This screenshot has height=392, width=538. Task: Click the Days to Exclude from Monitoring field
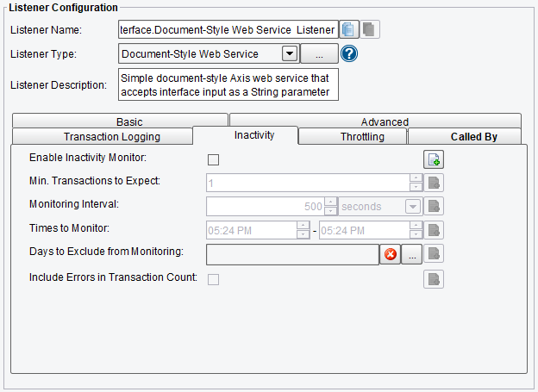pyautogui.click(x=292, y=254)
